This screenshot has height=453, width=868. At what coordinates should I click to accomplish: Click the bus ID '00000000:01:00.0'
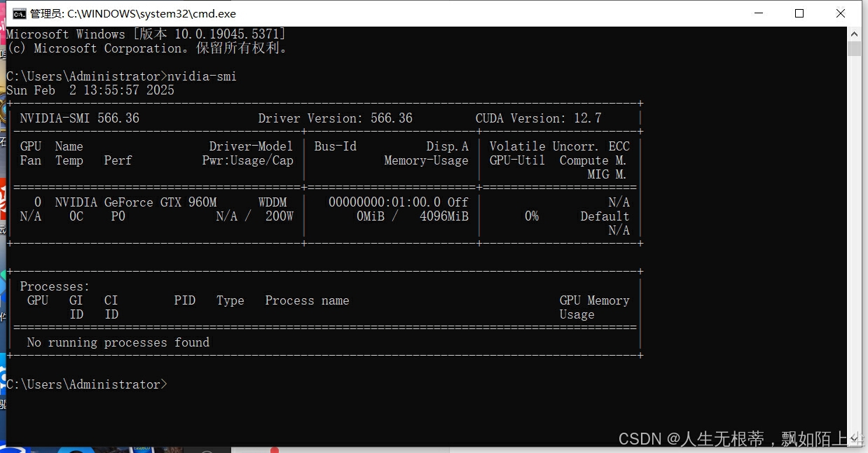pyautogui.click(x=384, y=202)
